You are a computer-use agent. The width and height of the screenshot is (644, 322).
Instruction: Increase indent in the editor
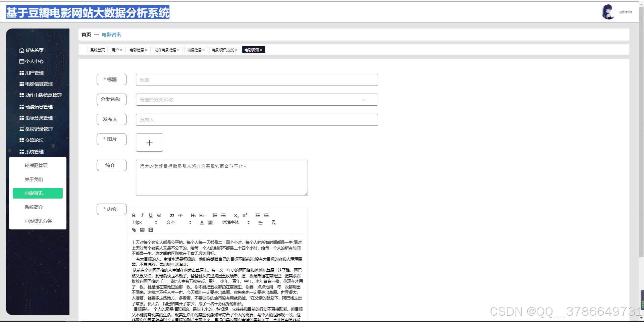[266, 215]
